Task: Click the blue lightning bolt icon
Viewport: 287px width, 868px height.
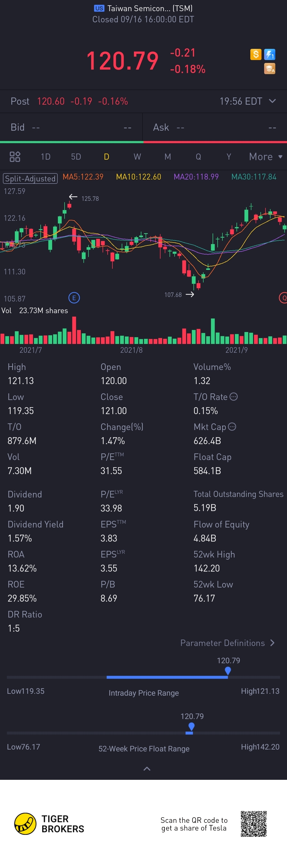Action: 269,54
